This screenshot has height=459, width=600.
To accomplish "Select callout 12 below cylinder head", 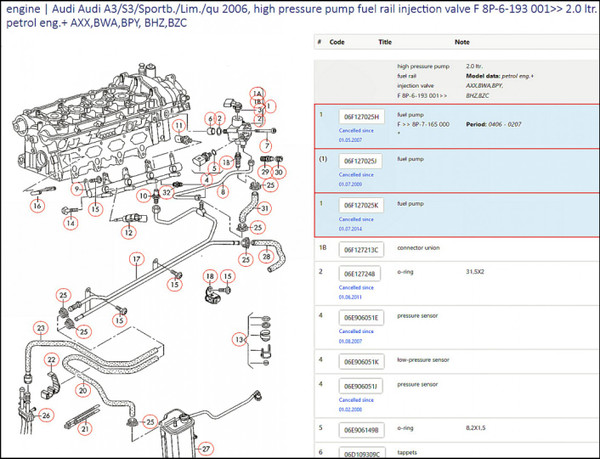I will 128,232.
